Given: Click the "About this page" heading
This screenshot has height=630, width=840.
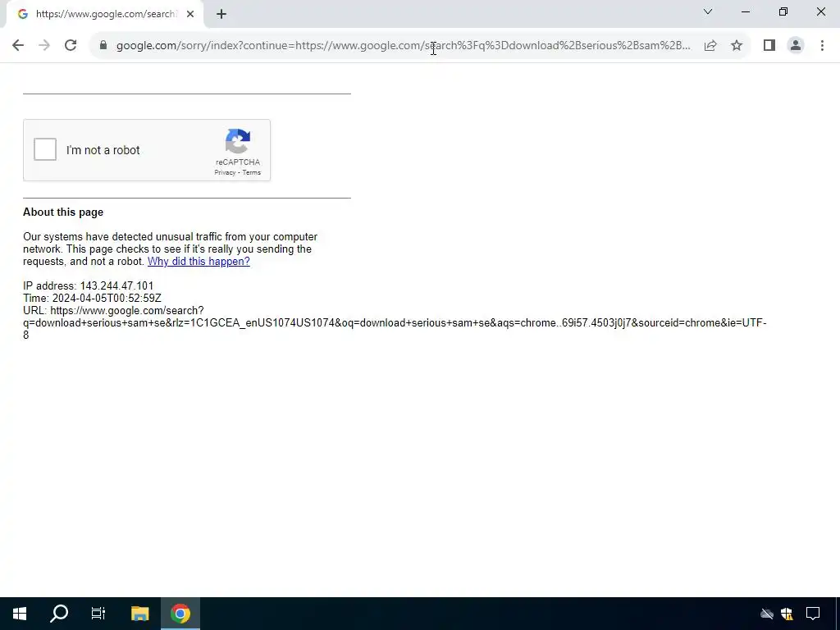Looking at the screenshot, I should point(63,212).
